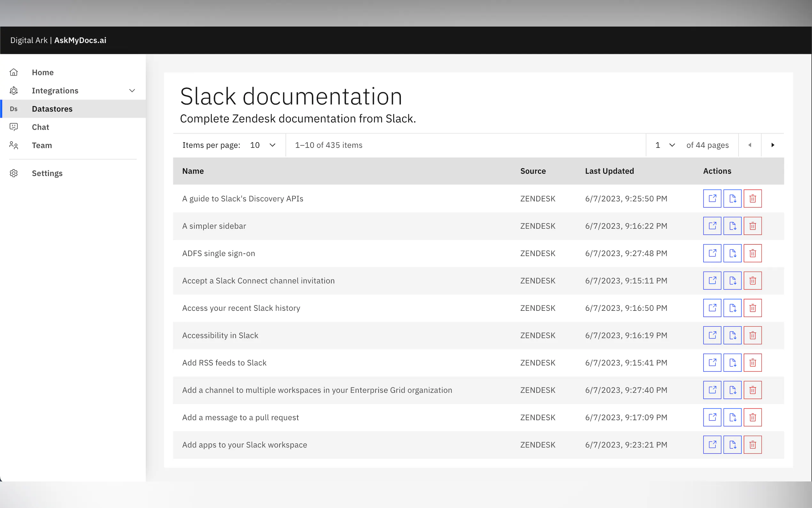
Task: Open 'Access your recent Slack history' externally
Action: (712, 308)
